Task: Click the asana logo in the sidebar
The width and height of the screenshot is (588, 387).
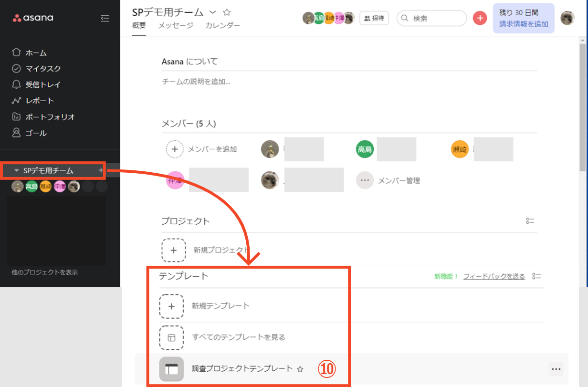Action: (33, 18)
